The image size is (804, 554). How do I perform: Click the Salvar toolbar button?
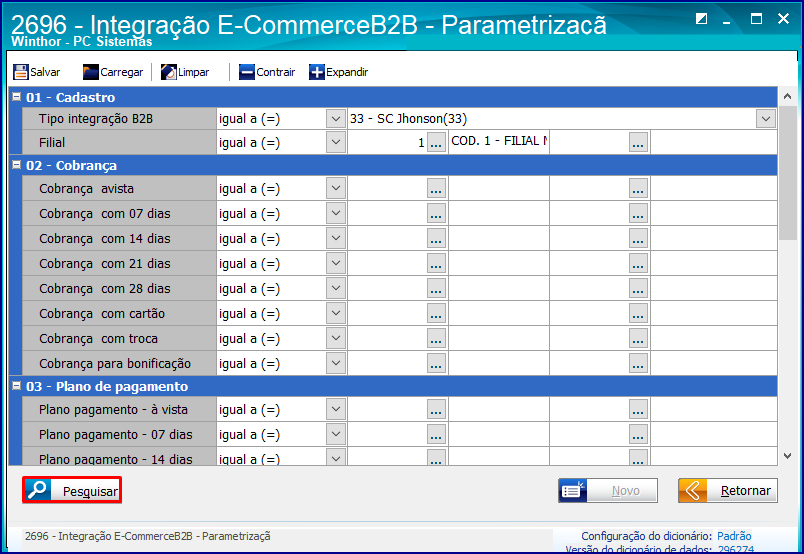(37, 72)
